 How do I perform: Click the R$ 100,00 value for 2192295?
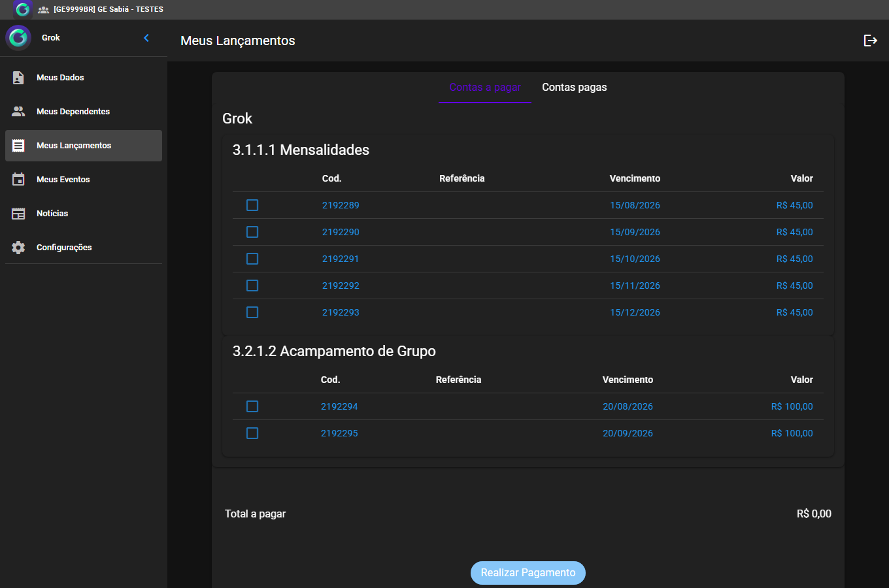tap(792, 433)
